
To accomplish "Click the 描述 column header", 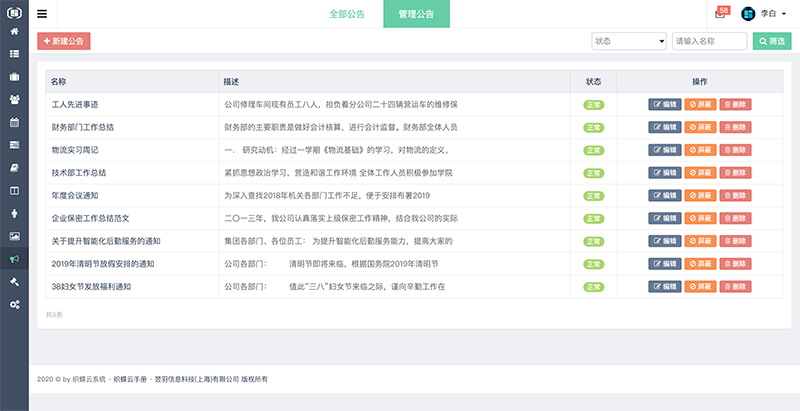I will 394,82.
